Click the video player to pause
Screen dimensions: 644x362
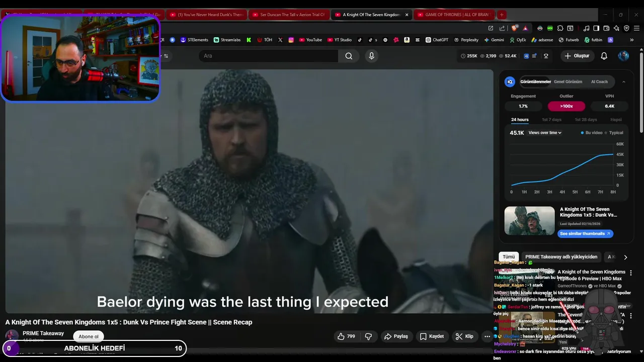tap(249, 191)
